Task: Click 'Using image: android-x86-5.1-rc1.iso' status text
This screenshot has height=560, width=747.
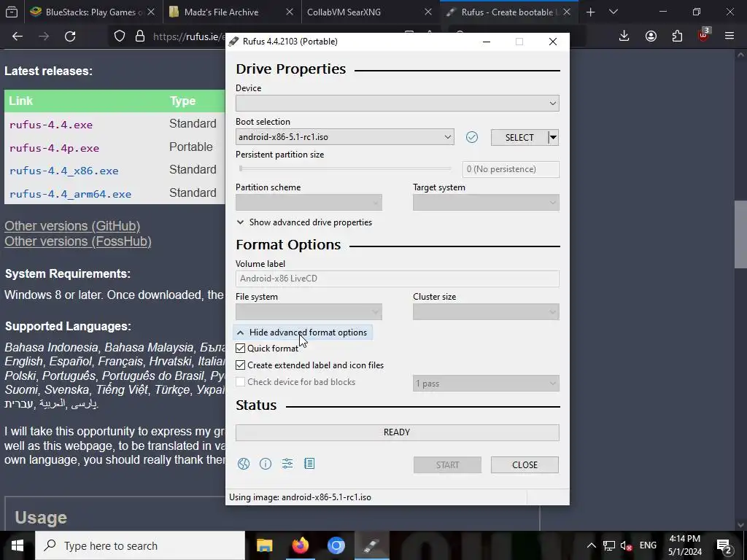Action: click(x=300, y=497)
